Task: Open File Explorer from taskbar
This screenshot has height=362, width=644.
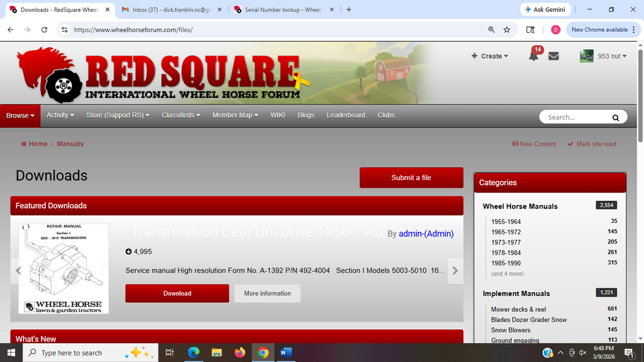Action: click(216, 353)
